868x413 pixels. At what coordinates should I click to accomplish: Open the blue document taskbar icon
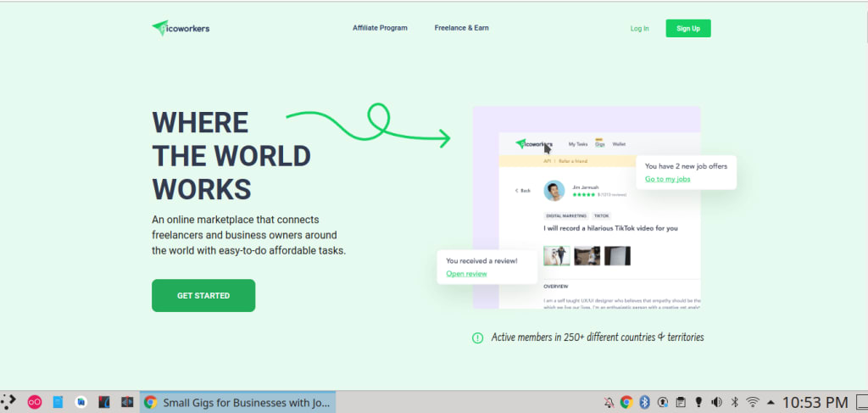[58, 402]
